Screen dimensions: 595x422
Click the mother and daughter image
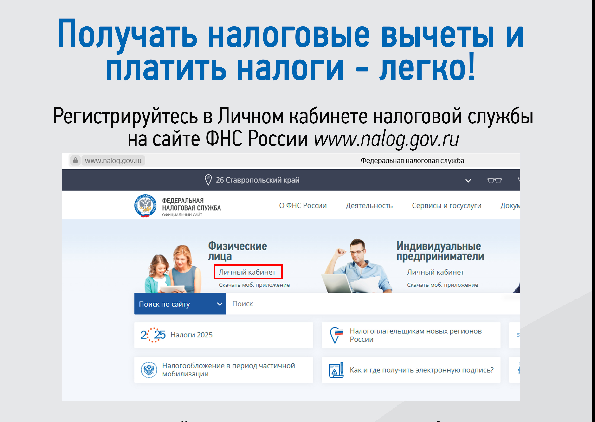pos(173,269)
